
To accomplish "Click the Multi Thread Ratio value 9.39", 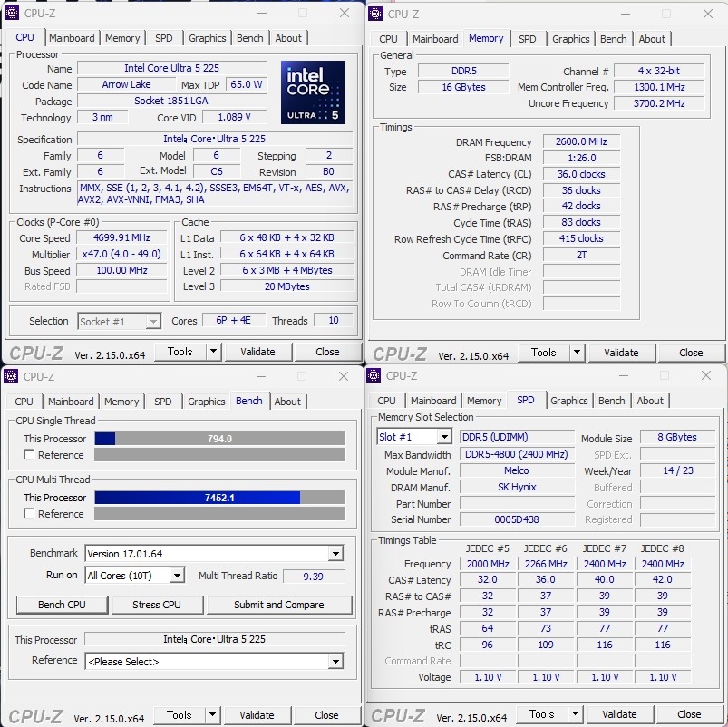I will (x=314, y=577).
